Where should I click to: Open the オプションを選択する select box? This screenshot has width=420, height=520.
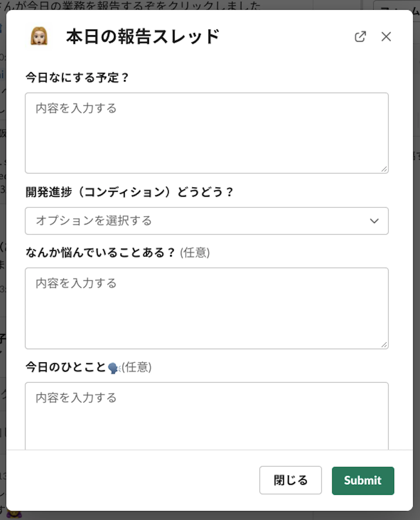[194, 221]
